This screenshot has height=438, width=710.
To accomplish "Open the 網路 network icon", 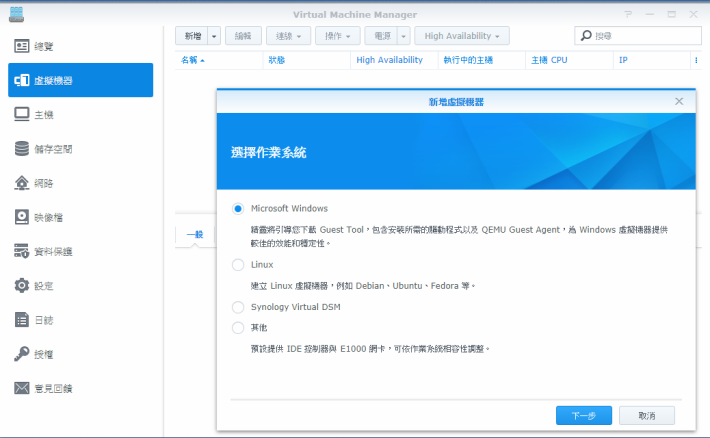I will point(21,183).
